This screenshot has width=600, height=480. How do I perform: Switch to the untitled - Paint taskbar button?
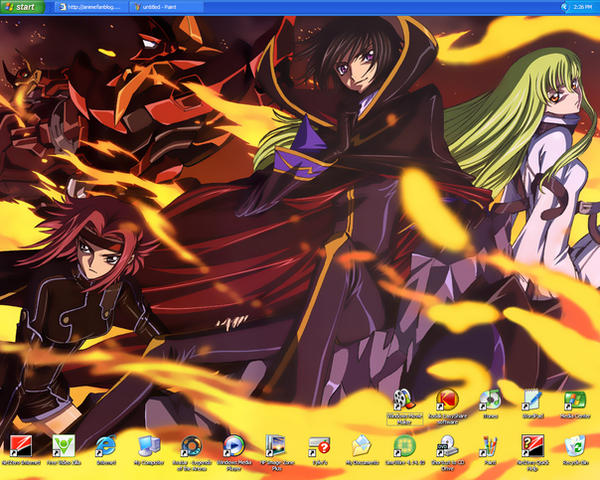pyautogui.click(x=166, y=7)
